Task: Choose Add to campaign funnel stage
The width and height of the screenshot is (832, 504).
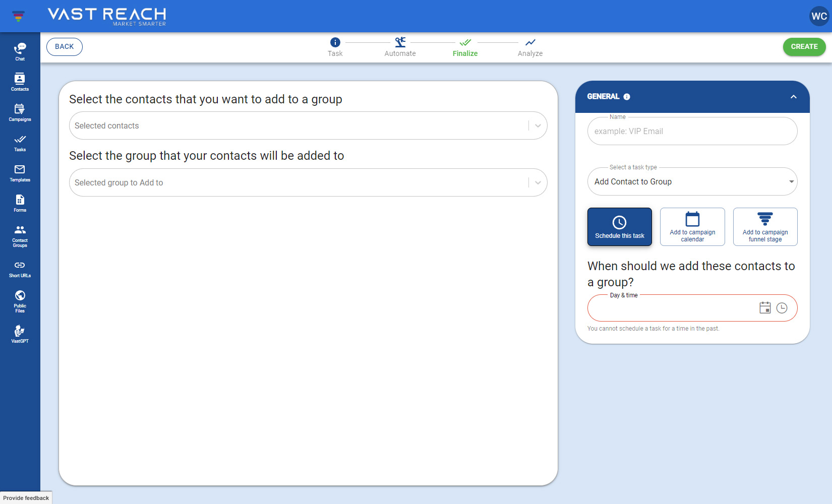Action: click(765, 227)
